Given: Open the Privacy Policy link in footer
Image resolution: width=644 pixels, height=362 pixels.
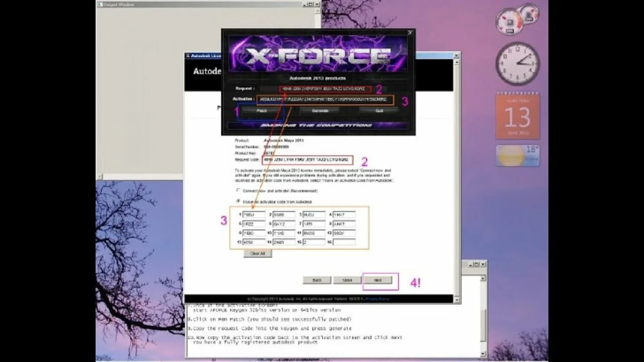Looking at the screenshot, I should pyautogui.click(x=377, y=299).
